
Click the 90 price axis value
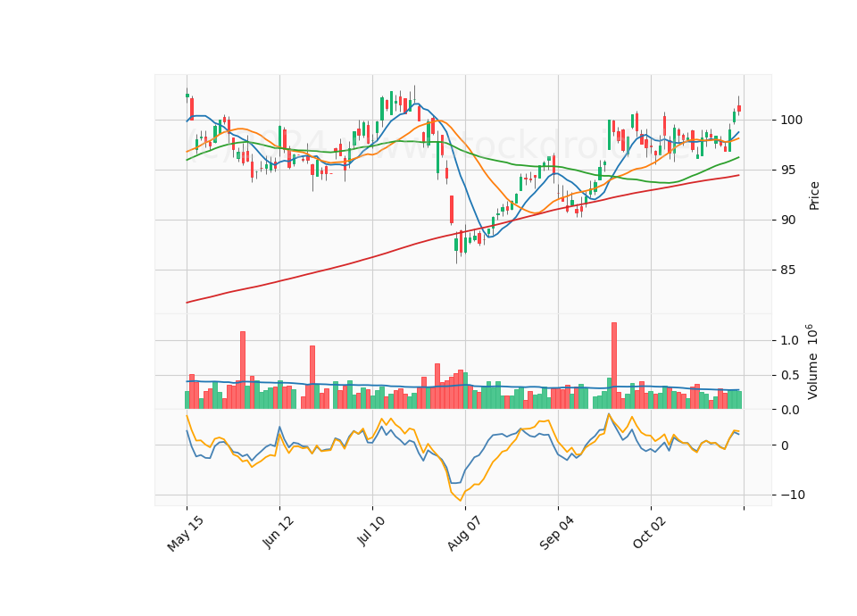pos(788,221)
